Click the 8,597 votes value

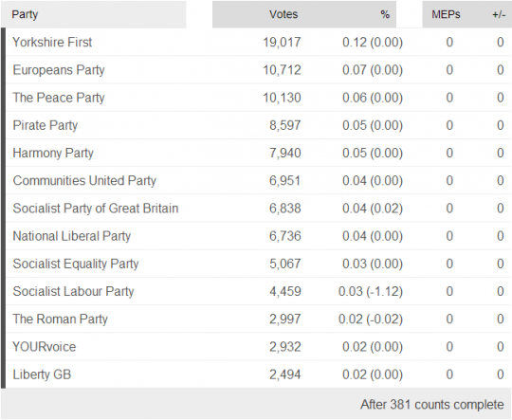tap(285, 126)
